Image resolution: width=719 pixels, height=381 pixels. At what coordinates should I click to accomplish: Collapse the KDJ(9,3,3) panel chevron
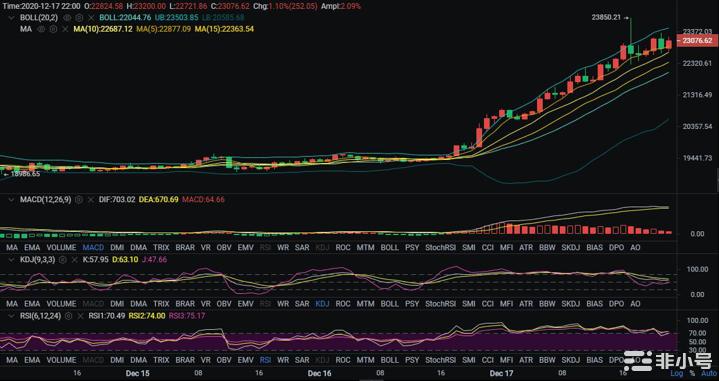point(12,260)
